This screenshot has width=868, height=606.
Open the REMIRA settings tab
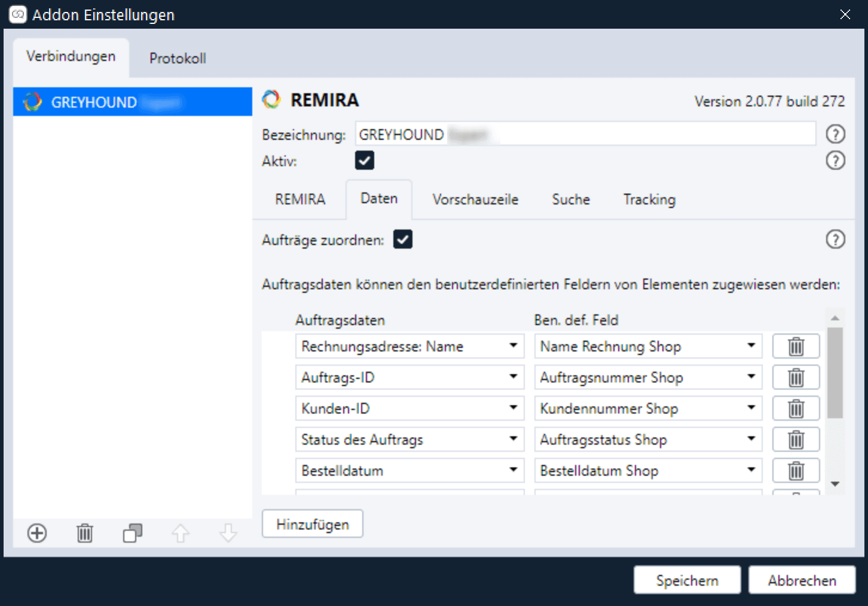300,199
